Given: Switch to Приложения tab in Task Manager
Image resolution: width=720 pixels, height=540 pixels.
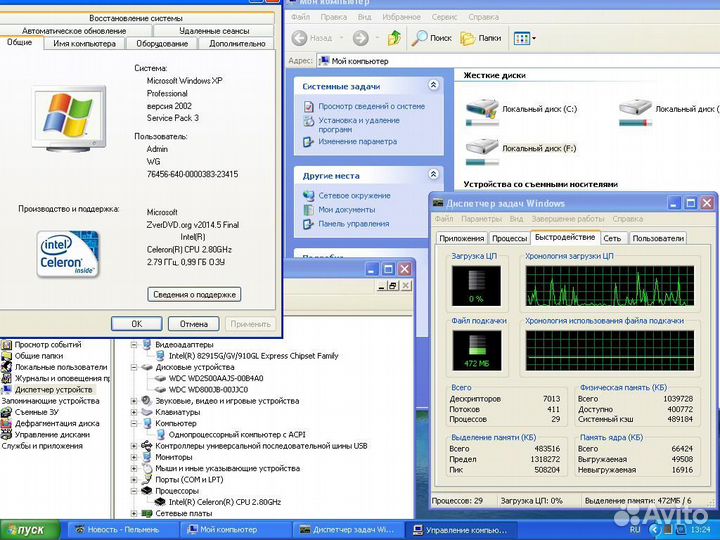Looking at the screenshot, I should (x=461, y=238).
